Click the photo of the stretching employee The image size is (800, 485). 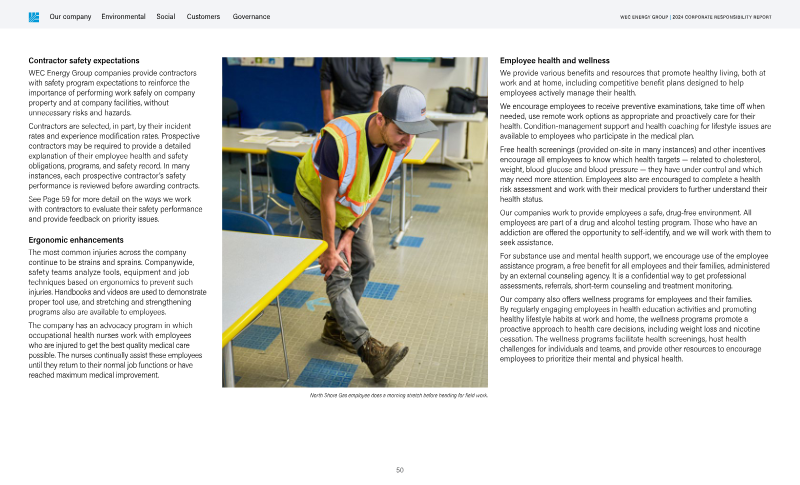pos(355,222)
